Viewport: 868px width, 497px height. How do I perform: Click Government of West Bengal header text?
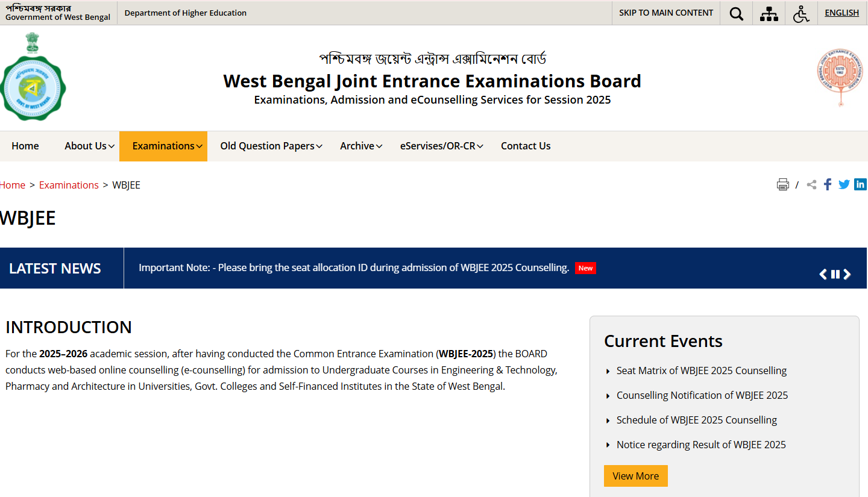pyautogui.click(x=58, y=17)
